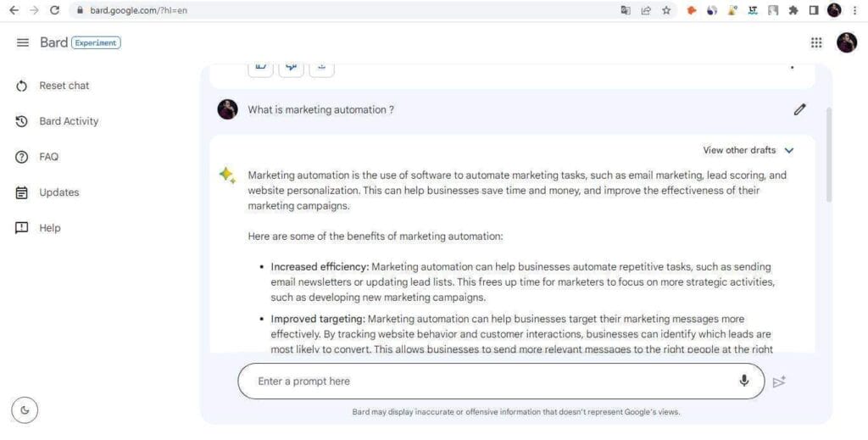
Task: Edit the marketing automation prompt with pencil
Action: coord(799,109)
